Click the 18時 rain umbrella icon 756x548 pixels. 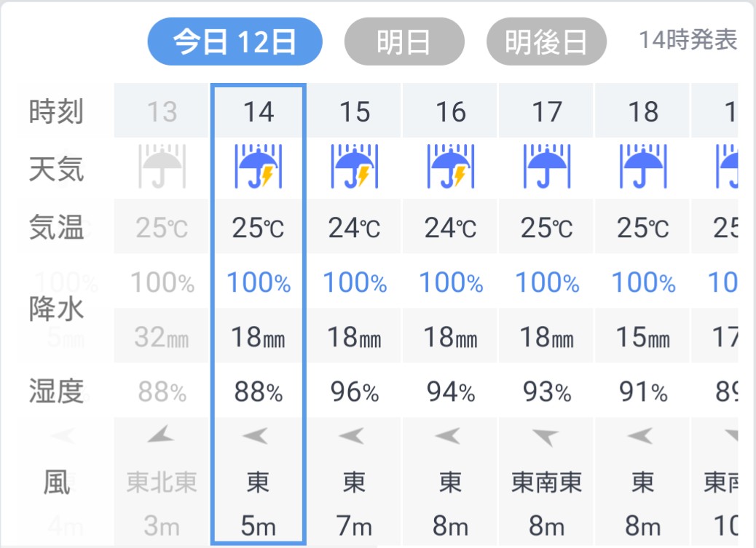[x=643, y=167]
